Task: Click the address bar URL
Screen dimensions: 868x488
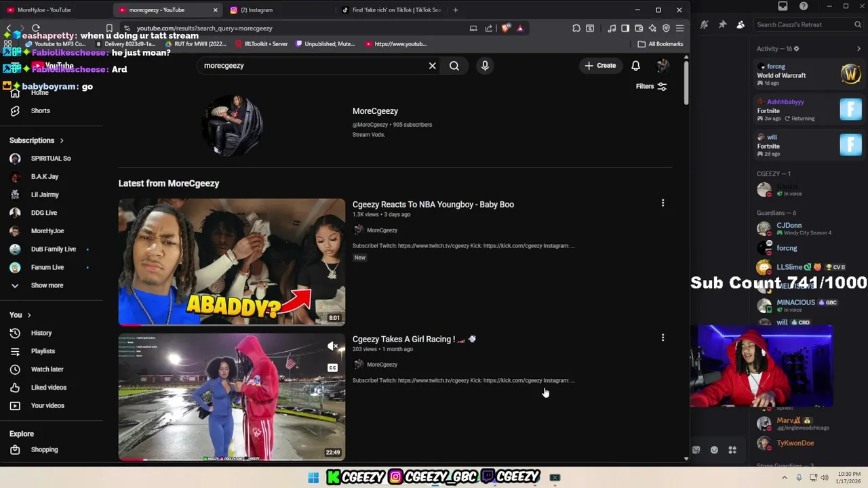Action: point(204,28)
